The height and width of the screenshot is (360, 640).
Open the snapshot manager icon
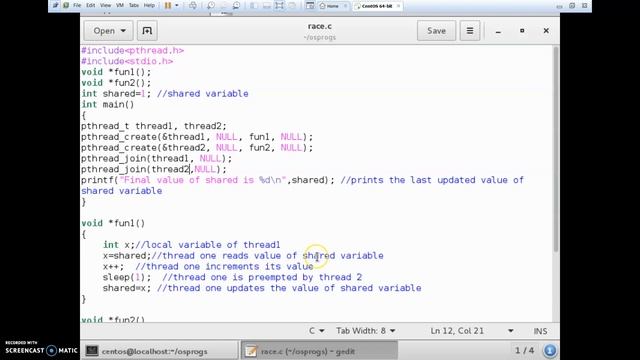tap(236, 6)
